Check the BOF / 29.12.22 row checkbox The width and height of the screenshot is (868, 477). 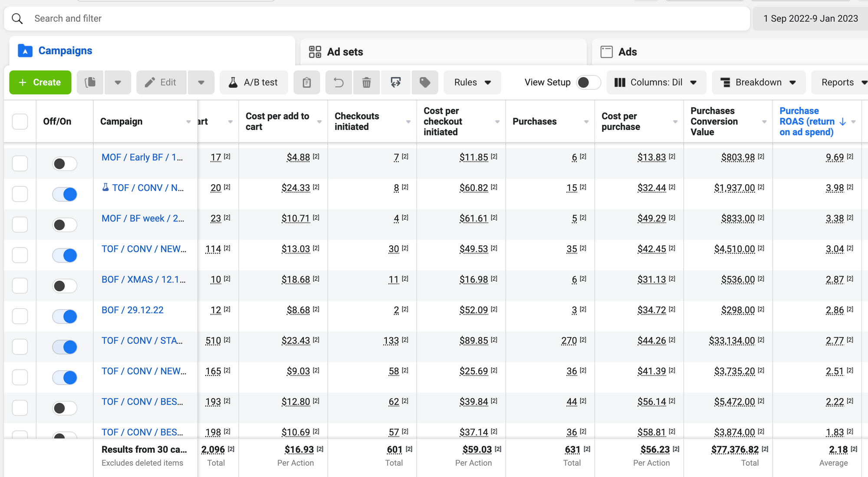pos(20,316)
